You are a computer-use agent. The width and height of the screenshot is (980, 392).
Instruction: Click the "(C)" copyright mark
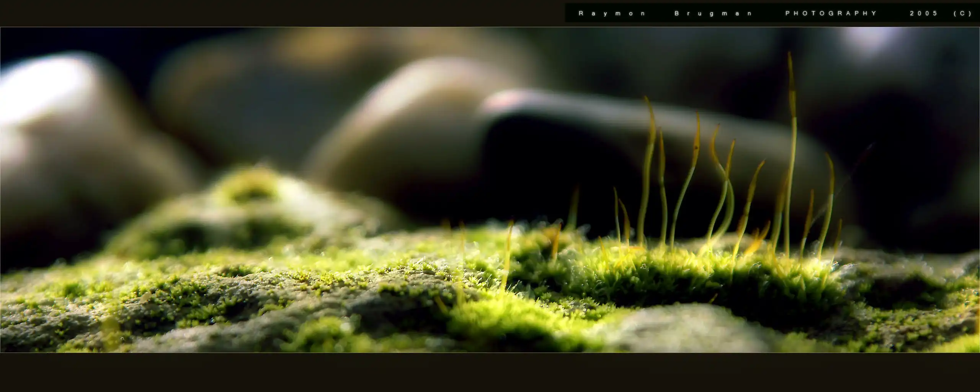pos(963,13)
